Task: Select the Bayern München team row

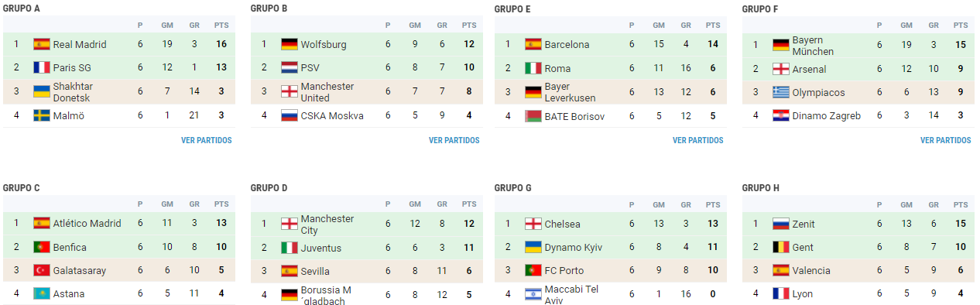Action: click(857, 45)
